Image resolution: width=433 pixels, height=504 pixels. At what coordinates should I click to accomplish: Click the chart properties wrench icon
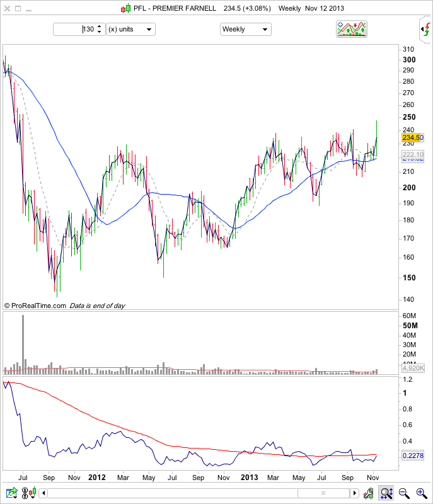368,493
